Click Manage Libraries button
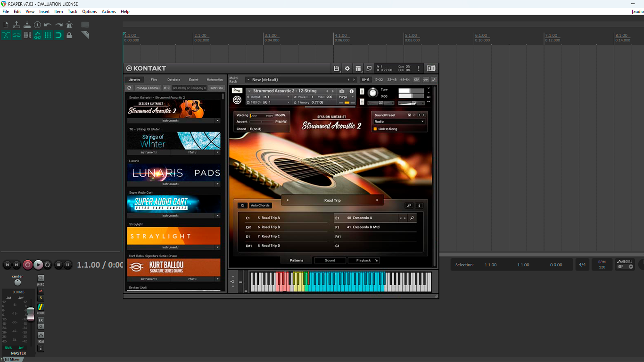644x362 pixels. (148, 88)
